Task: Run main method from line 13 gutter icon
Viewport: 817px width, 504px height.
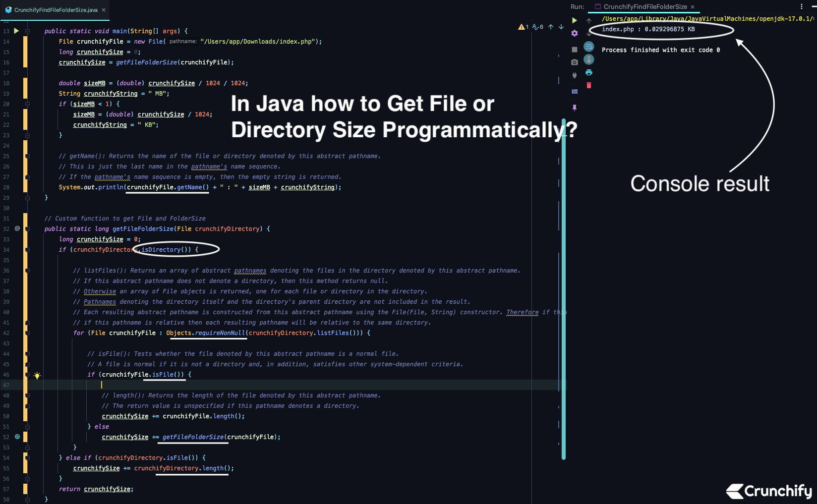Action: pyautogui.click(x=16, y=31)
